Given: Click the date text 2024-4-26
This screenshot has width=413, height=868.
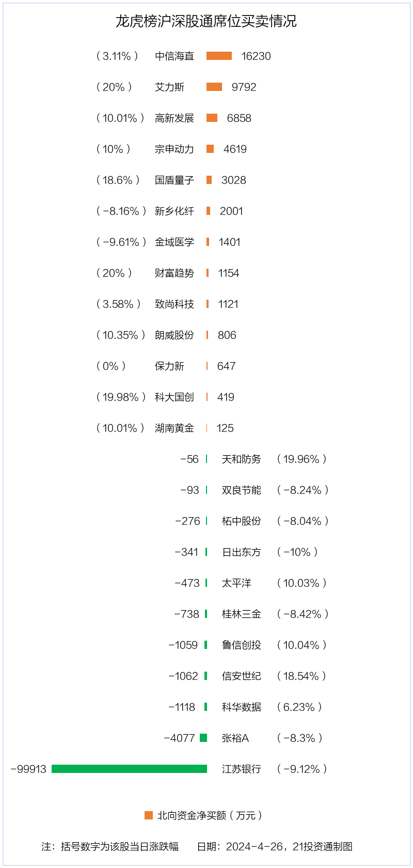Looking at the screenshot, I should pos(255,846).
